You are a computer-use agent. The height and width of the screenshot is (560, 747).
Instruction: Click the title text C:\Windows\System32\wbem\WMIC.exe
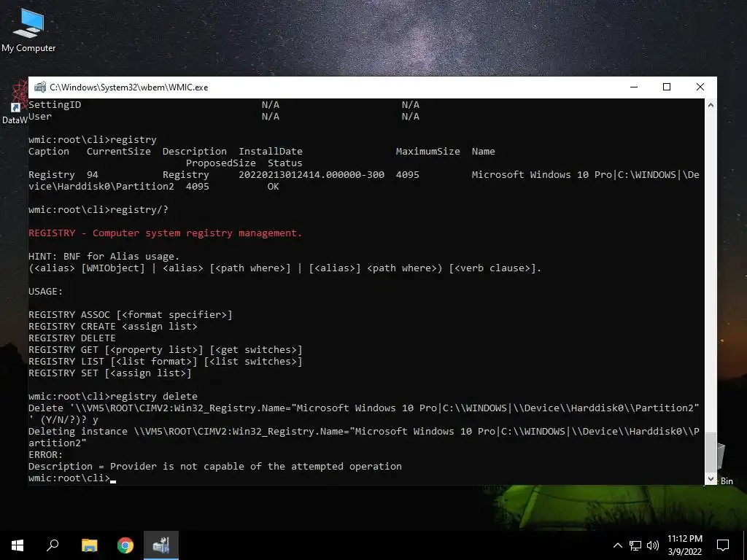(128, 87)
